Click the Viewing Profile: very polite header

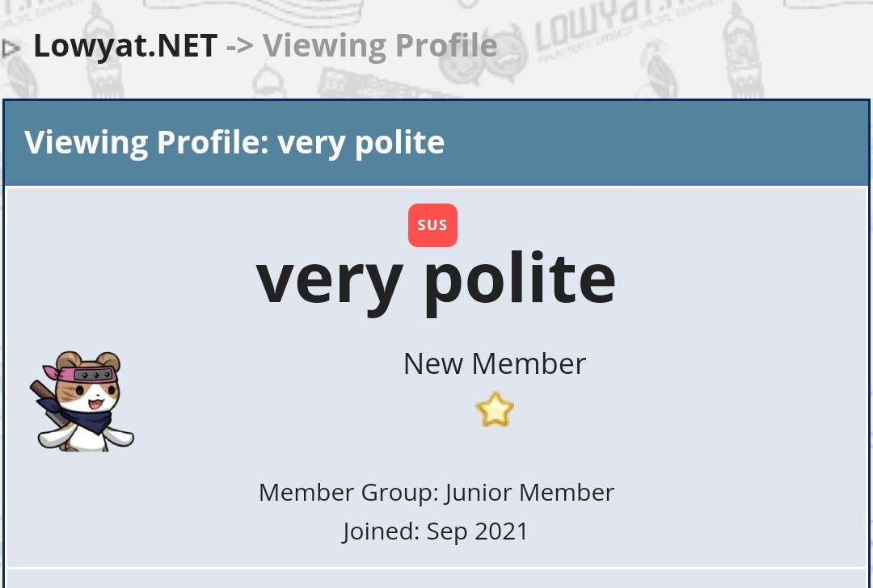click(x=234, y=142)
